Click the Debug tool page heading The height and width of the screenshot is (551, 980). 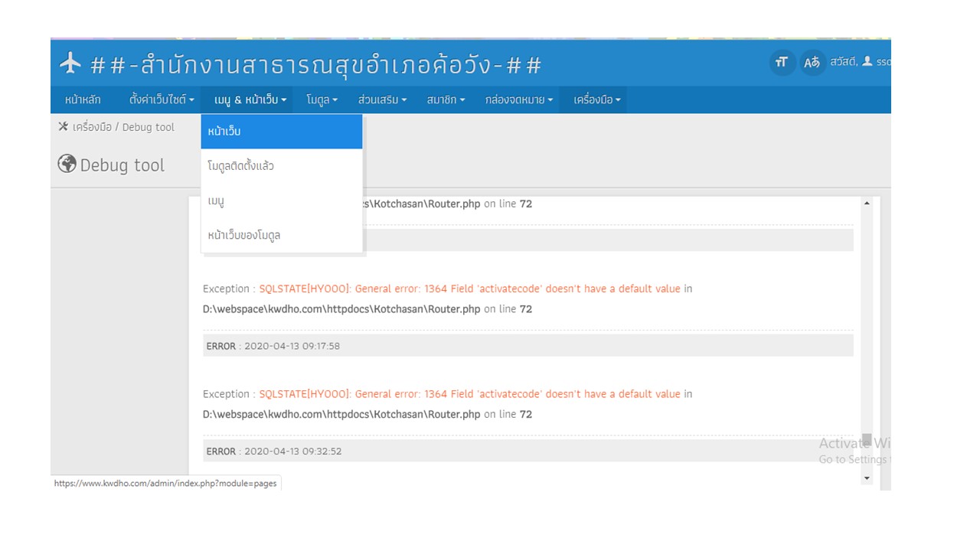[122, 165]
